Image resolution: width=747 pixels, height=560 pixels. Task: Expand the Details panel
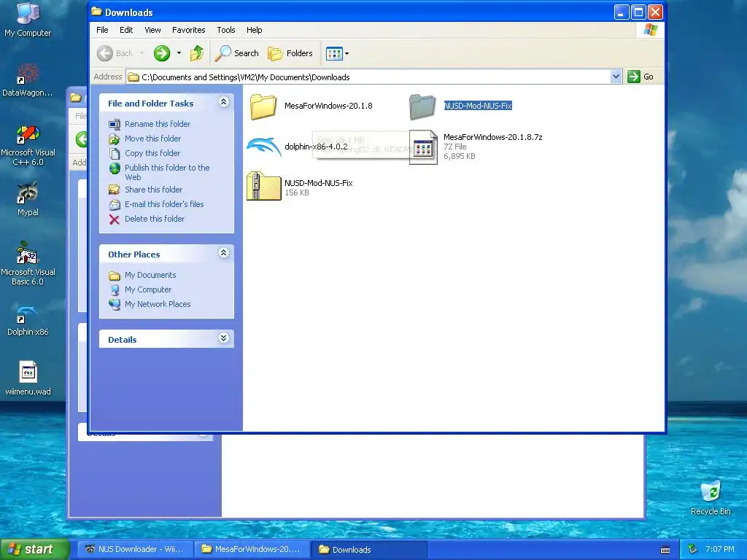(224, 338)
